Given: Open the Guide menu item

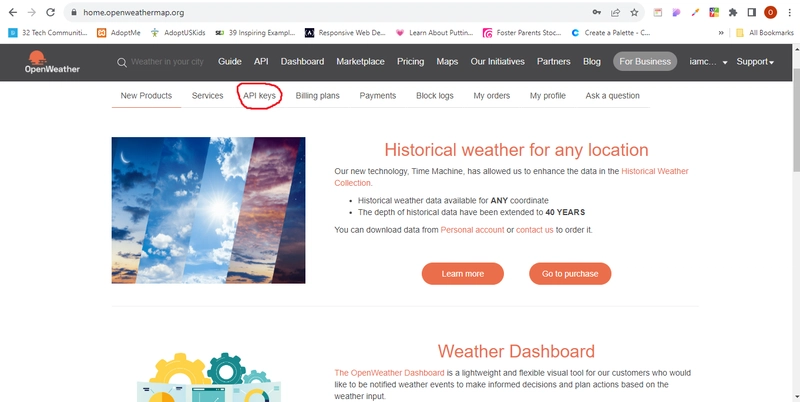Looking at the screenshot, I should 230,62.
